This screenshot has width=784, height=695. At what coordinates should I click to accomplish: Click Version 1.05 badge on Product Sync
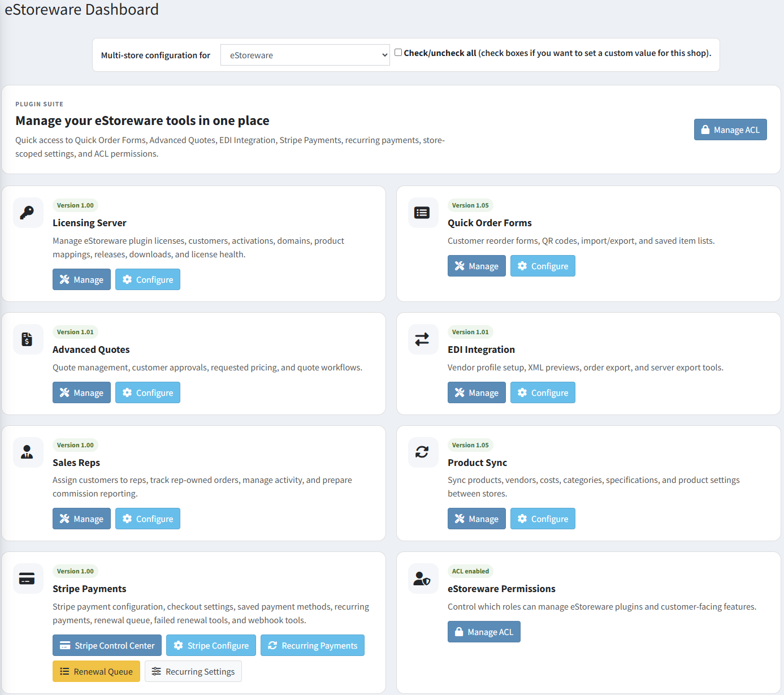[x=470, y=445]
